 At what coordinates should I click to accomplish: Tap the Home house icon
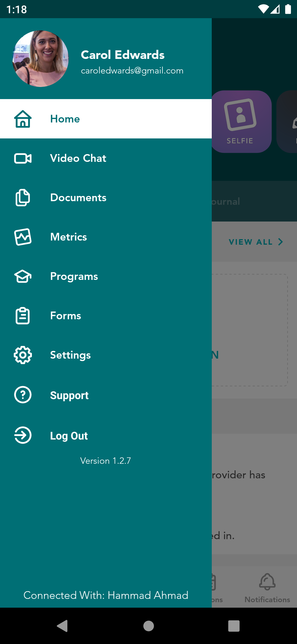(23, 119)
